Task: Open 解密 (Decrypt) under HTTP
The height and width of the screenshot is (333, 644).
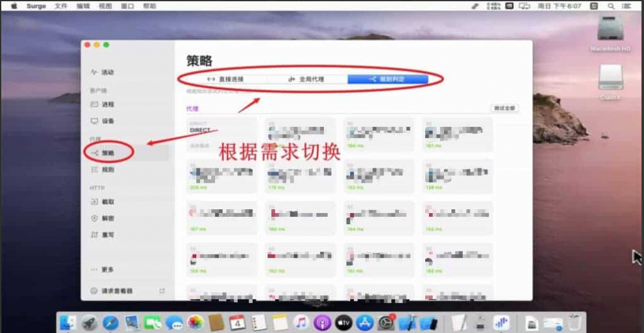Action: click(x=107, y=219)
